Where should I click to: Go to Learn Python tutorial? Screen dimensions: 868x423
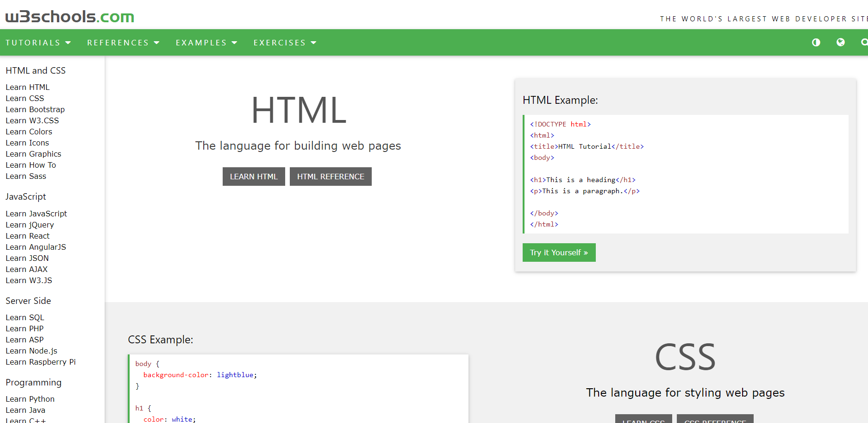pos(30,399)
